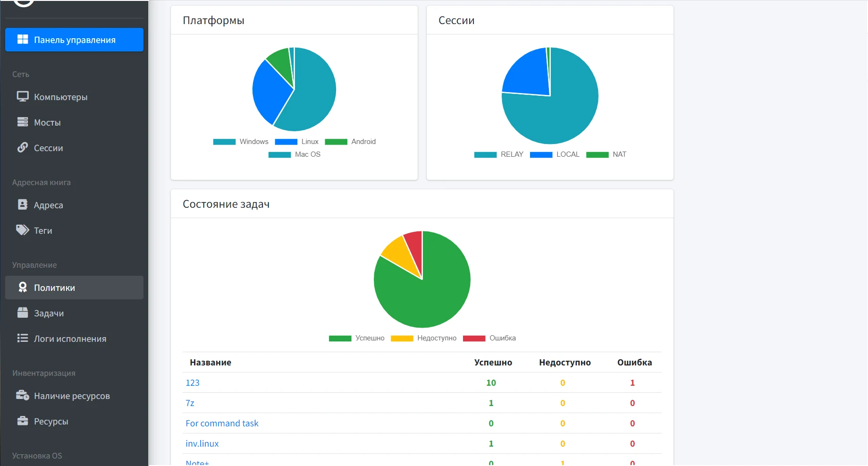This screenshot has width=868, height=466.
Task: Click the Сессии link chain icon
Action: tap(23, 147)
